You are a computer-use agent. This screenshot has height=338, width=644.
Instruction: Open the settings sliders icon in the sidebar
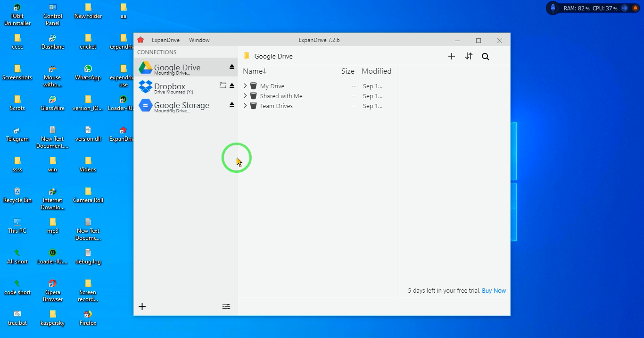226,306
